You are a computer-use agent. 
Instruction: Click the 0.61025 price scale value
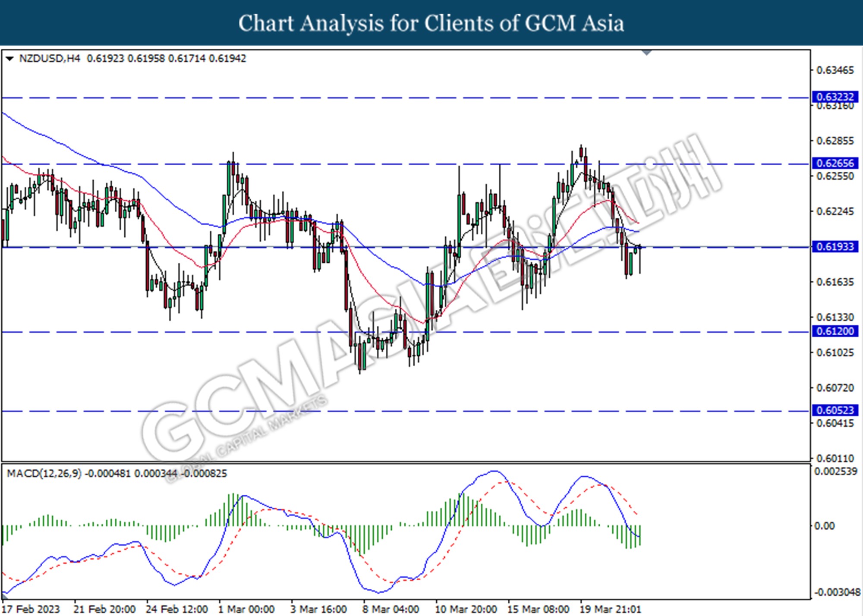[x=835, y=353]
